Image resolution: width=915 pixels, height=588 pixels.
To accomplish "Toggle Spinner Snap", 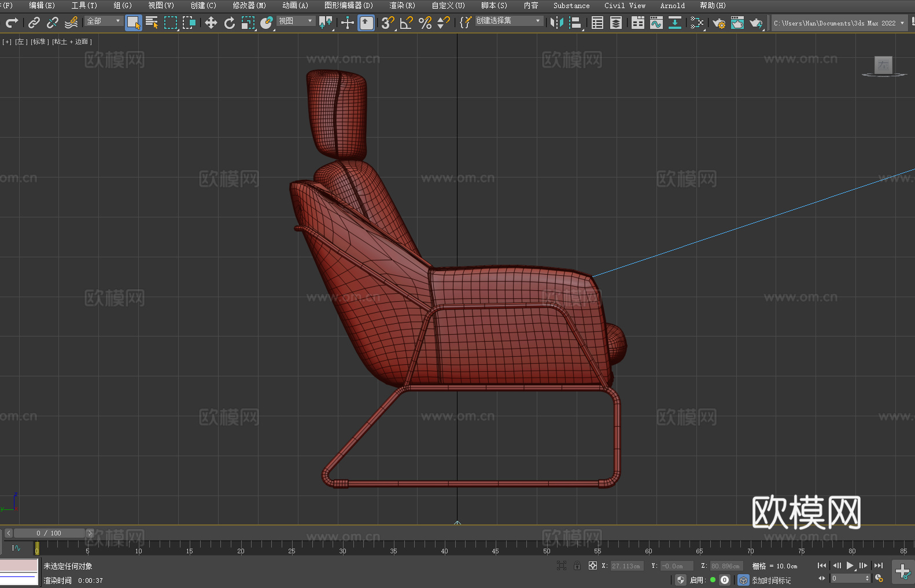I will [x=444, y=23].
